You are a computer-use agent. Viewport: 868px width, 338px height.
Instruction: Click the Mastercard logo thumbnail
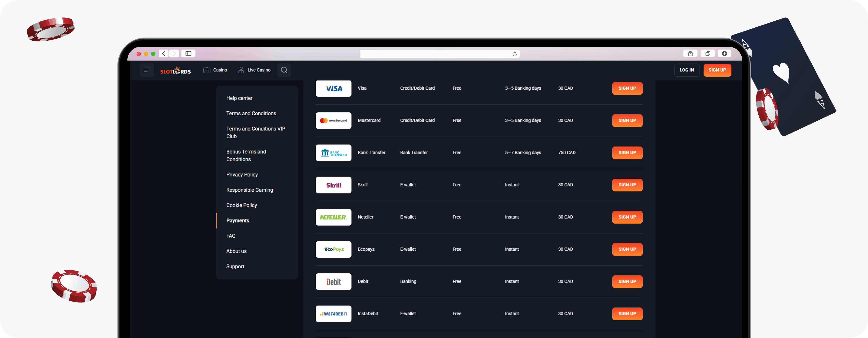click(333, 120)
